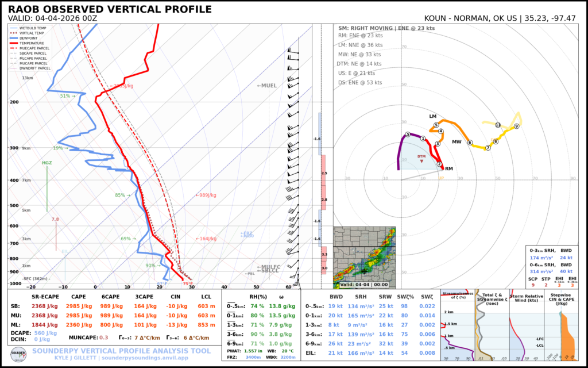588x368 pixels.
Task: Click the 75°F surface temperature label
Action: [188, 283]
